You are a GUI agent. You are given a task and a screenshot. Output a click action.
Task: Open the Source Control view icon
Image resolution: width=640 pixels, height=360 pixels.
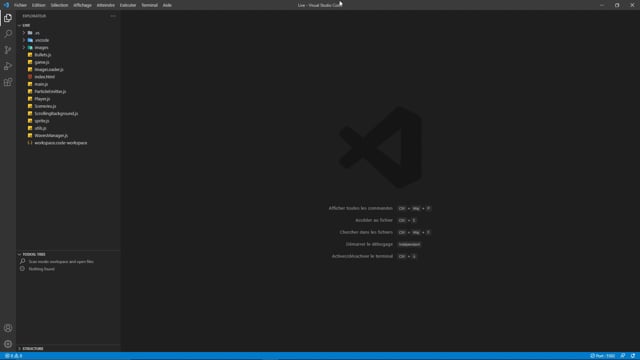point(8,50)
